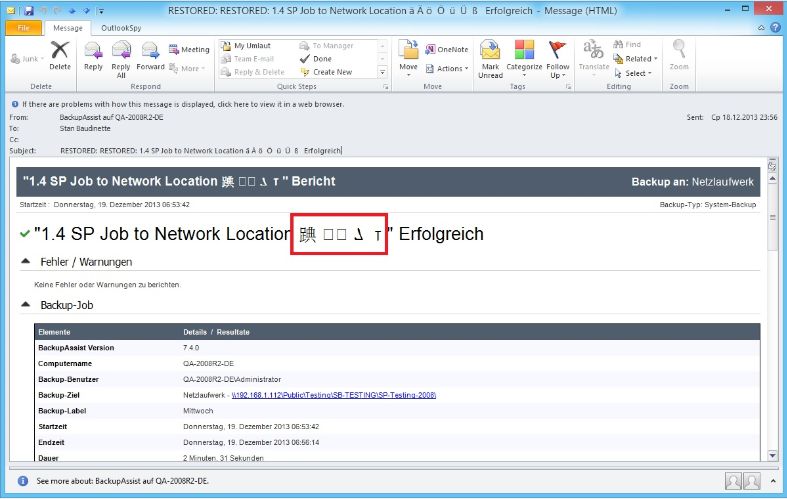The image size is (787, 499).
Task: Click the Zoom magnifier
Action: point(679,55)
